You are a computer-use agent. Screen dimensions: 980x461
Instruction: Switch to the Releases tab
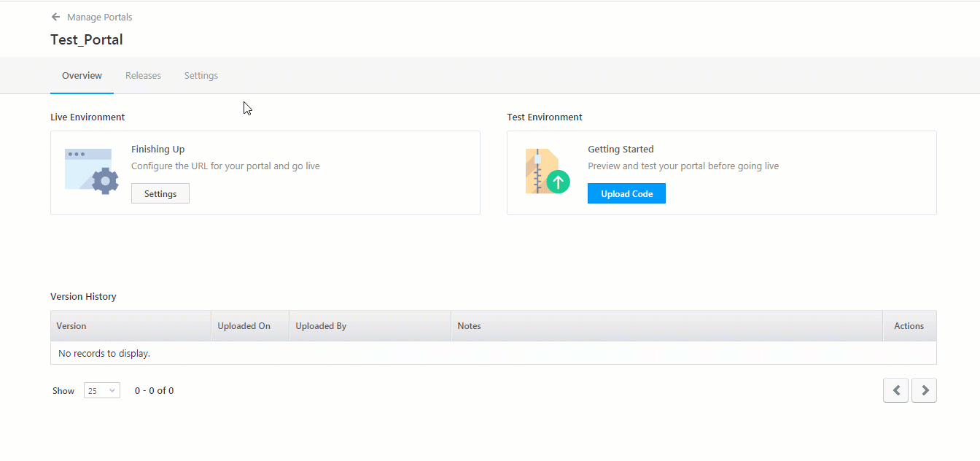pos(143,75)
